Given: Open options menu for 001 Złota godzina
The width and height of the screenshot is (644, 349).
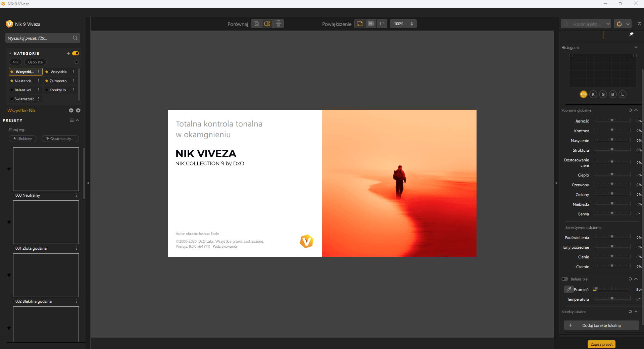Looking at the screenshot, I should [77, 248].
